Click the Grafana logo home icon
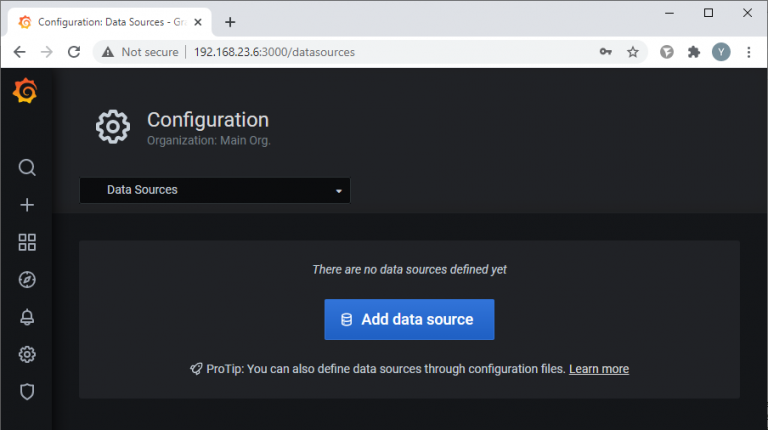This screenshot has height=430, width=768. pos(26,92)
